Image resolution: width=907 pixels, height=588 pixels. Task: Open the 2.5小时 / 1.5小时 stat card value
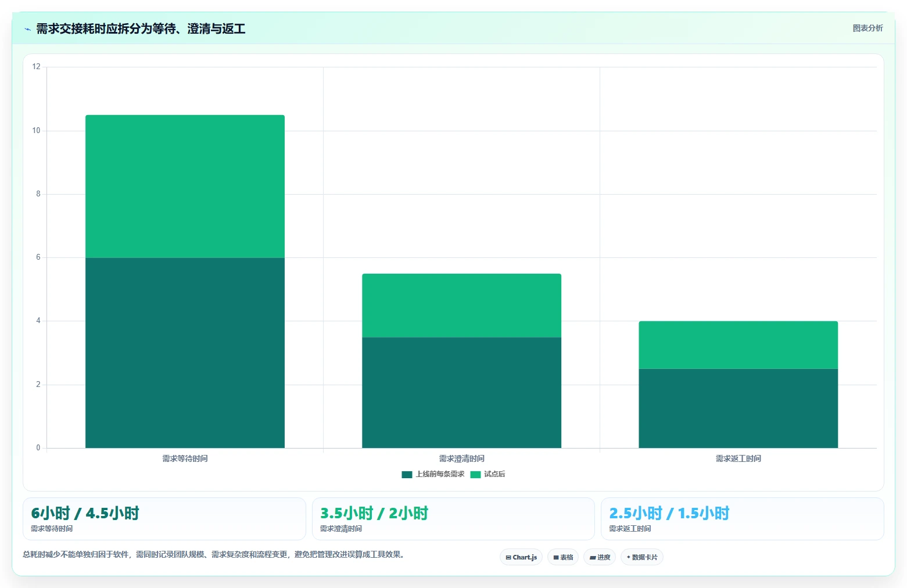click(x=669, y=514)
